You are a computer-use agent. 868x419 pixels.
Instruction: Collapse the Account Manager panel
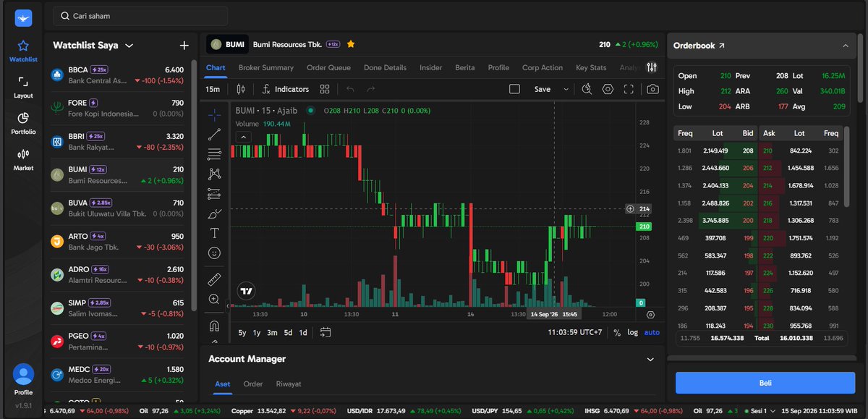[650, 359]
